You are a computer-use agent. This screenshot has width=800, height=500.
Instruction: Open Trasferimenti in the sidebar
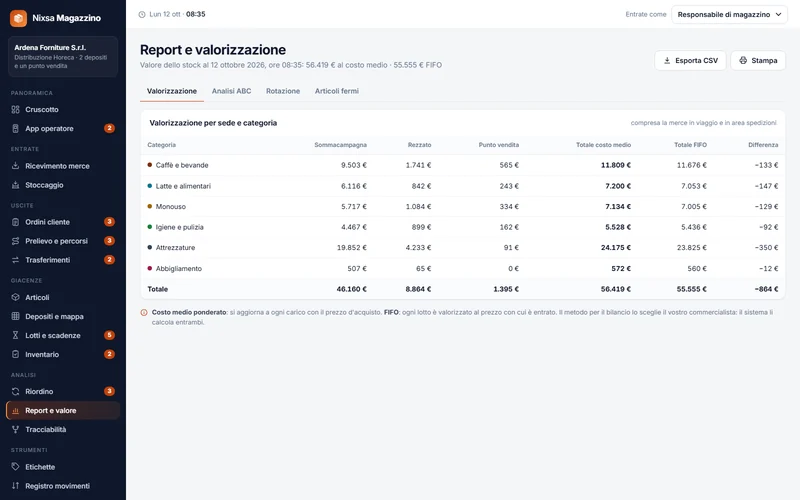[63, 260]
